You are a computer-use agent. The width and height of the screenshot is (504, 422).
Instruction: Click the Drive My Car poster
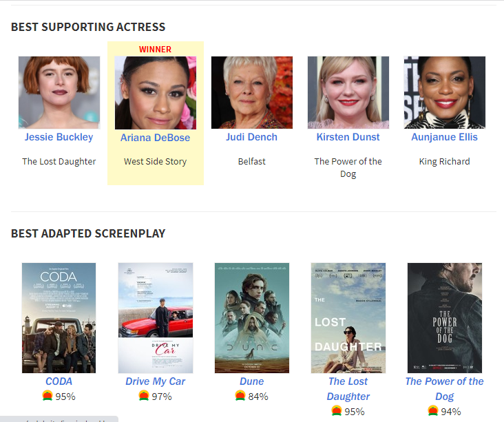tap(156, 318)
